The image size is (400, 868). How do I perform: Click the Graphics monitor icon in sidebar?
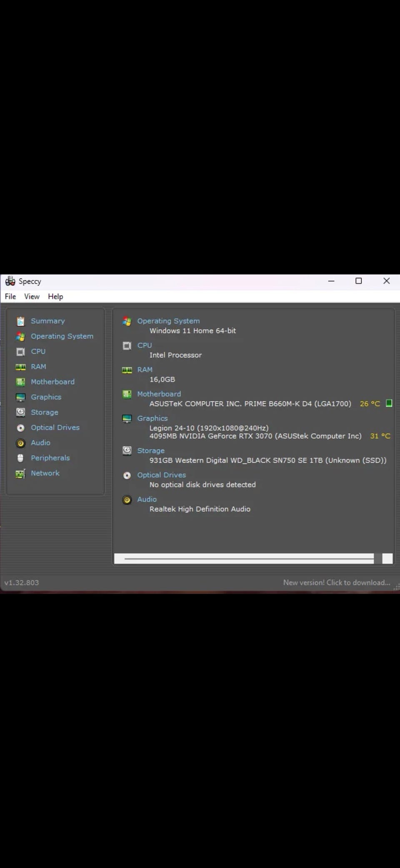pyautogui.click(x=20, y=398)
